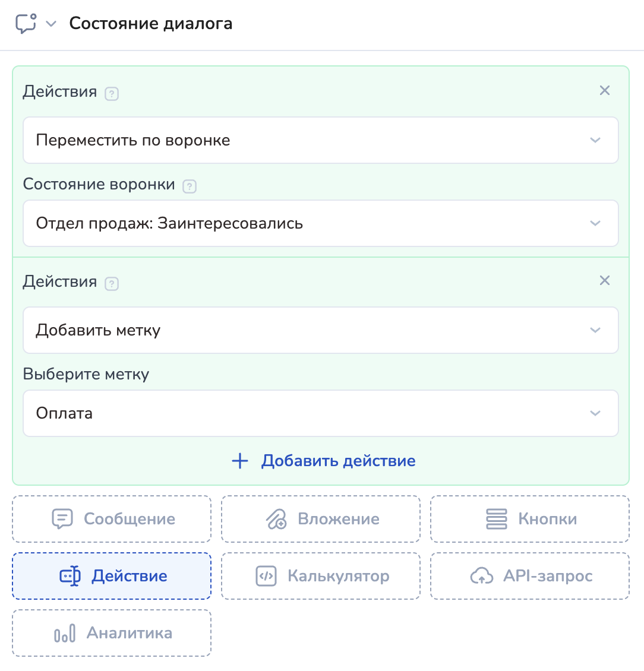Remove the Переместить по воронке action block

pyautogui.click(x=604, y=90)
